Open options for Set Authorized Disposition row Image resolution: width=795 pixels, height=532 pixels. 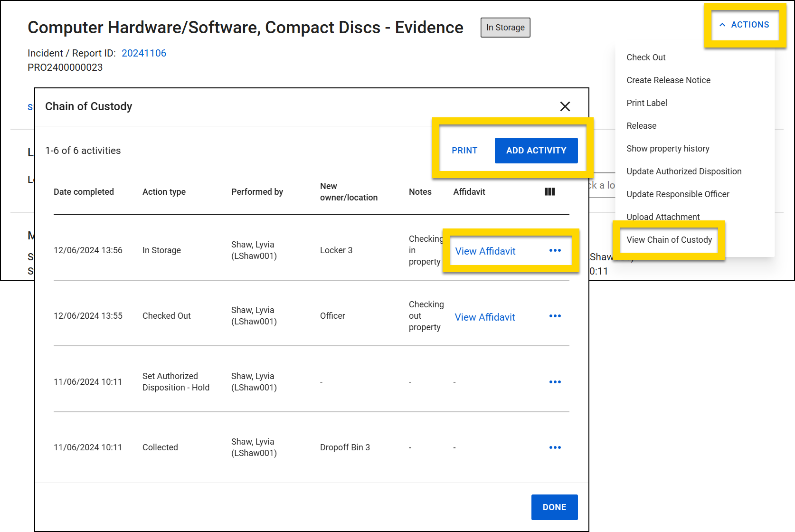(x=555, y=381)
